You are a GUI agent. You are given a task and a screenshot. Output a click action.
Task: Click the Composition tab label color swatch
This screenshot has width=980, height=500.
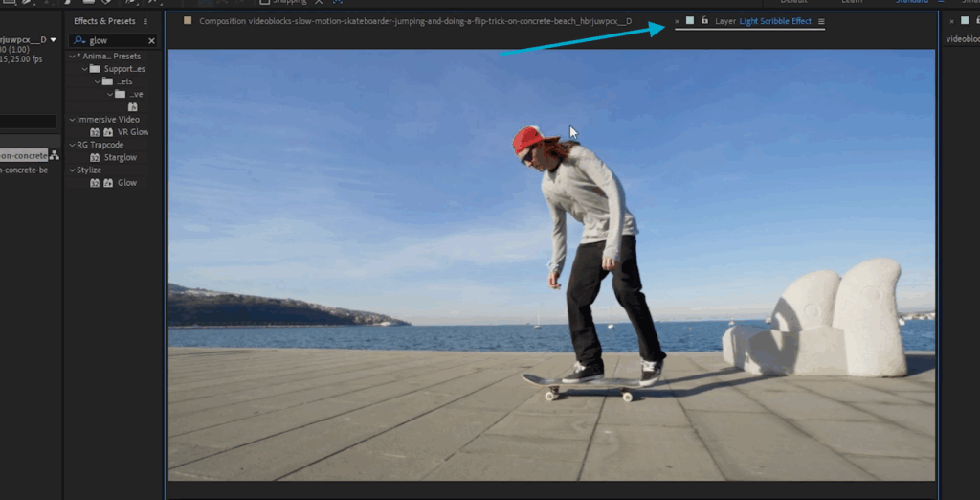coord(188,21)
